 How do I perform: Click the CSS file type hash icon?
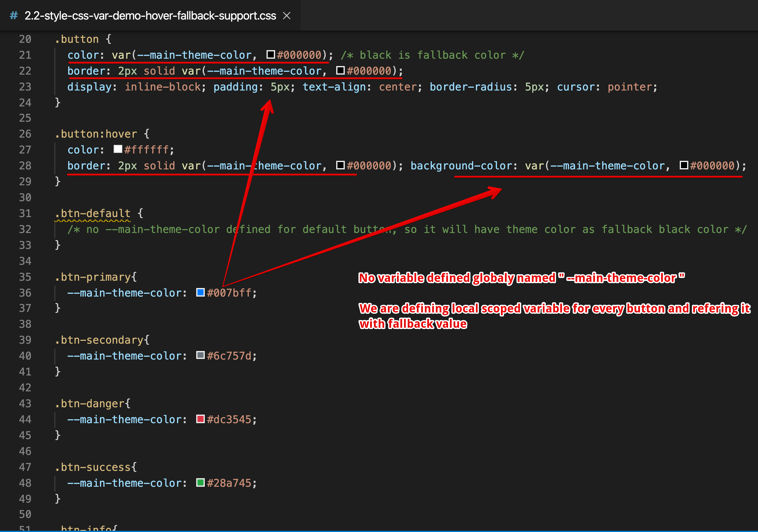pos(14,16)
